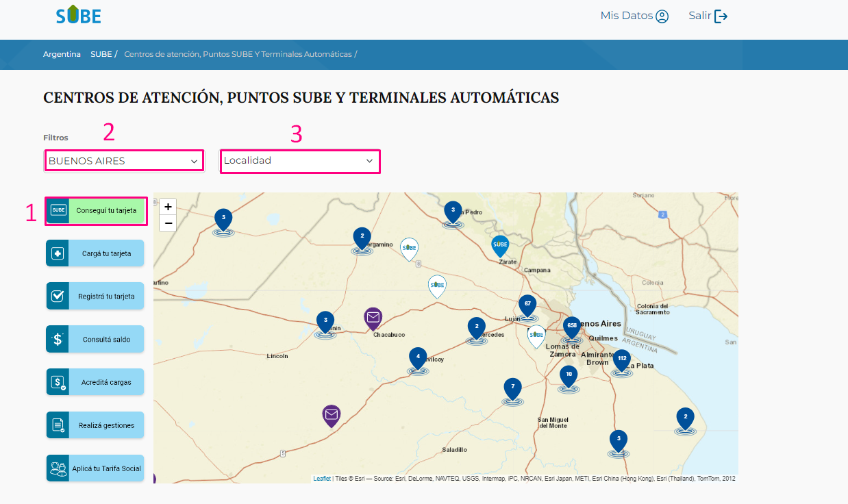Click purple envelope marker near Chacabuco
The width and height of the screenshot is (848, 504).
(373, 318)
